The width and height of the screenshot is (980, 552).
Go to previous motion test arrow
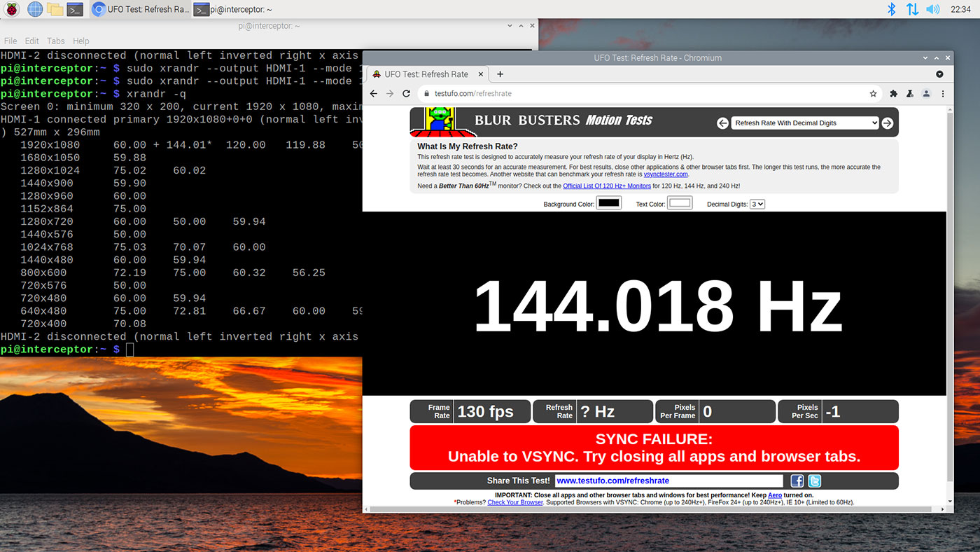723,123
